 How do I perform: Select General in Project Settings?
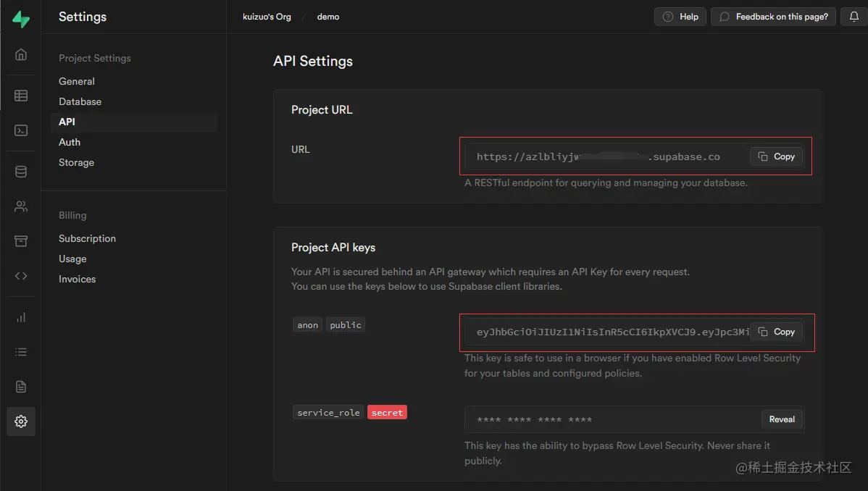pos(76,81)
